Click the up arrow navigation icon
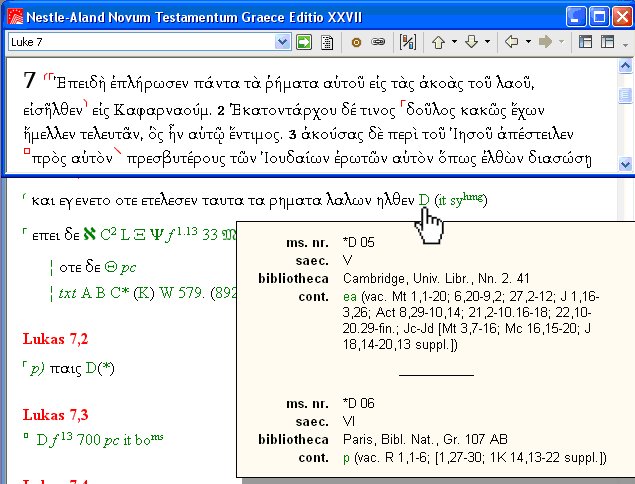Image resolution: width=635 pixels, height=484 pixels. point(439,42)
